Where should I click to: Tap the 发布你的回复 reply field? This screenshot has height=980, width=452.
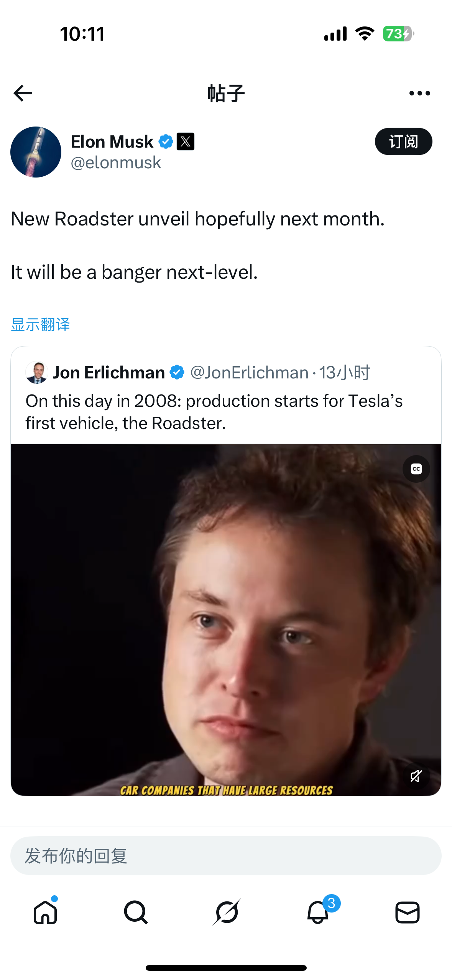226,856
